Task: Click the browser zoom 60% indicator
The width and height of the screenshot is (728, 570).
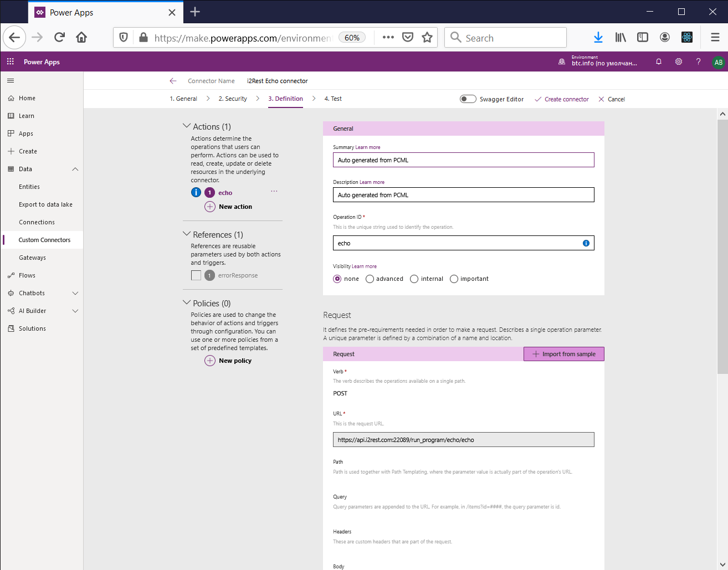Action: [x=352, y=37]
